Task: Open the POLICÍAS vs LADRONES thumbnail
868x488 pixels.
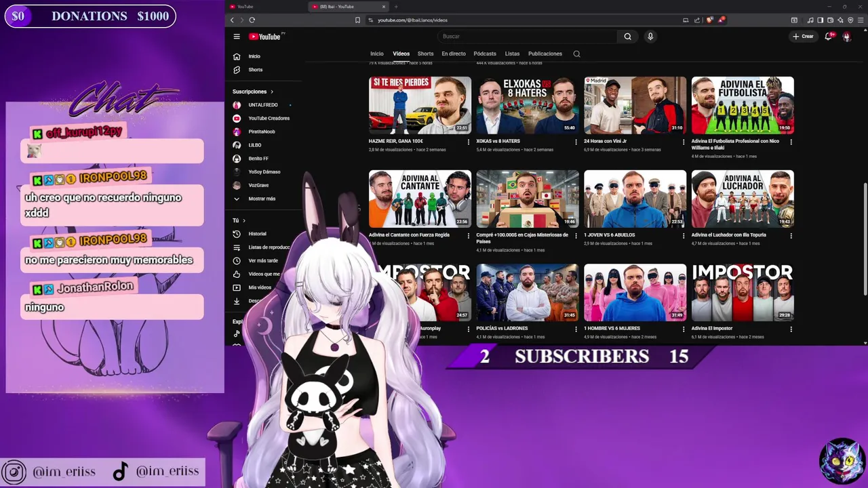Action: 528,292
